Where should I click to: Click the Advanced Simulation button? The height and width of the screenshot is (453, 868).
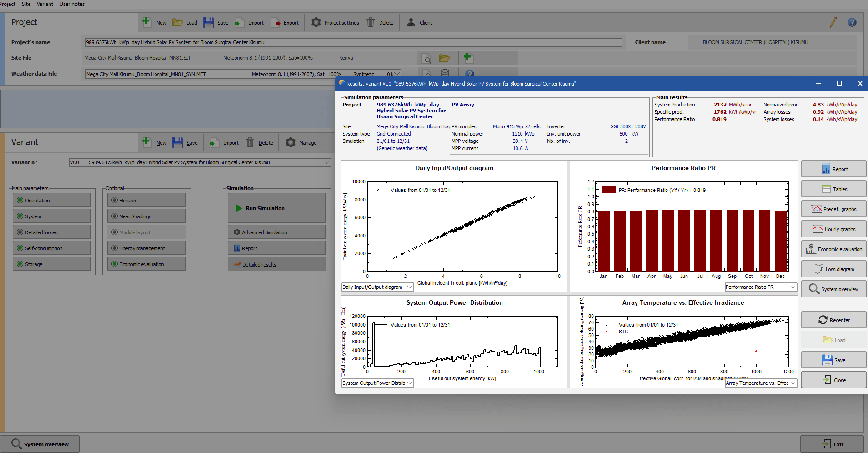(276, 232)
